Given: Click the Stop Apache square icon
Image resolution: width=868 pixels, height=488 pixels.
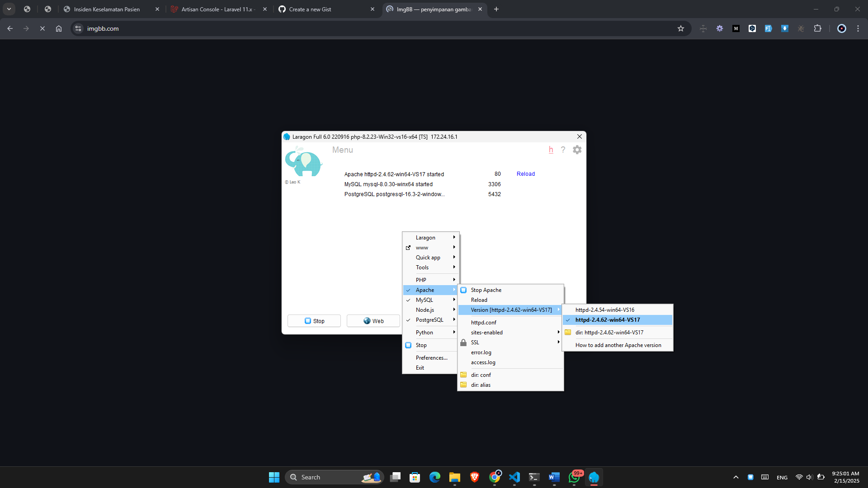Looking at the screenshot, I should (x=463, y=290).
